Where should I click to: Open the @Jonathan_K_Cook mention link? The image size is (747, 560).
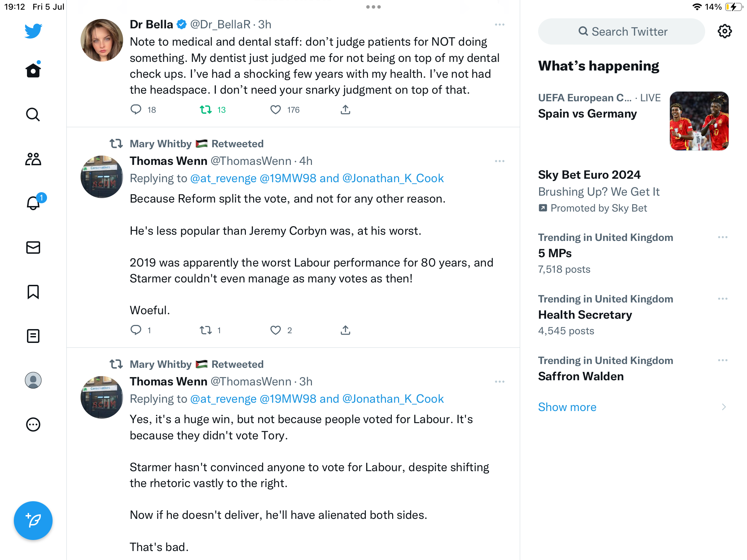(393, 178)
